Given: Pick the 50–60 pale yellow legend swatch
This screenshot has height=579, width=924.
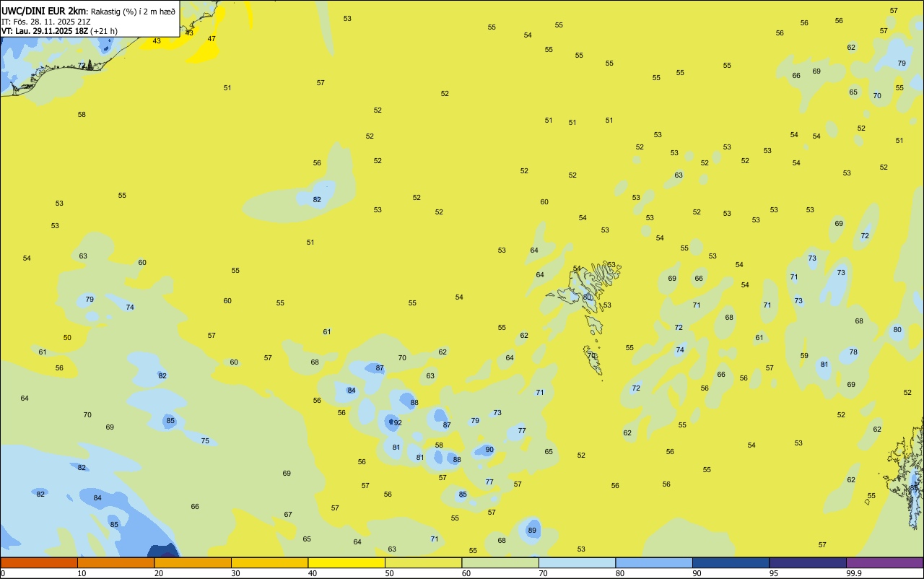Looking at the screenshot, I should coord(423,562).
